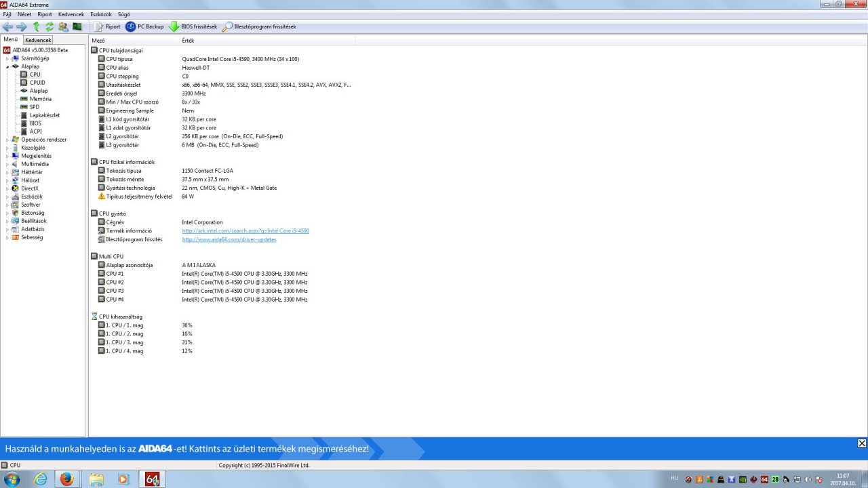Collapse the Alaplap tree node
The height and width of the screenshot is (488, 868).
pos(7,66)
